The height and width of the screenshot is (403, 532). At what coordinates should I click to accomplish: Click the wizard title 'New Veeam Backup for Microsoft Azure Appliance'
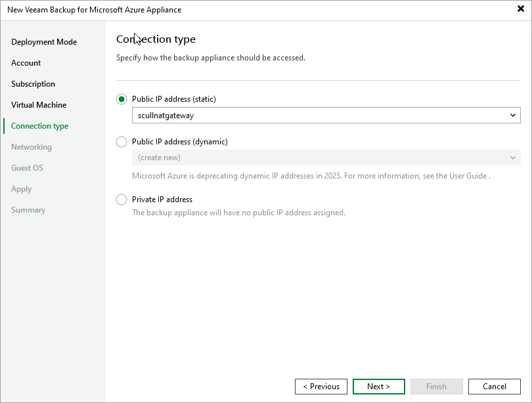point(95,10)
